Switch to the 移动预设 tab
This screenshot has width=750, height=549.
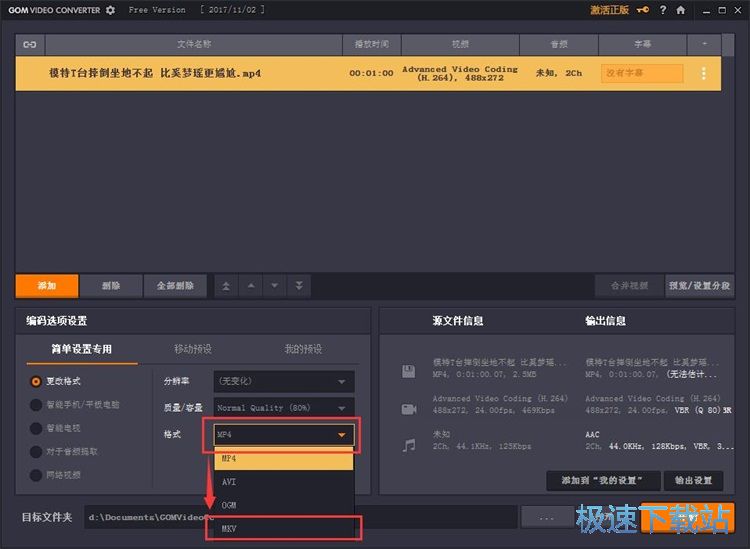193,349
